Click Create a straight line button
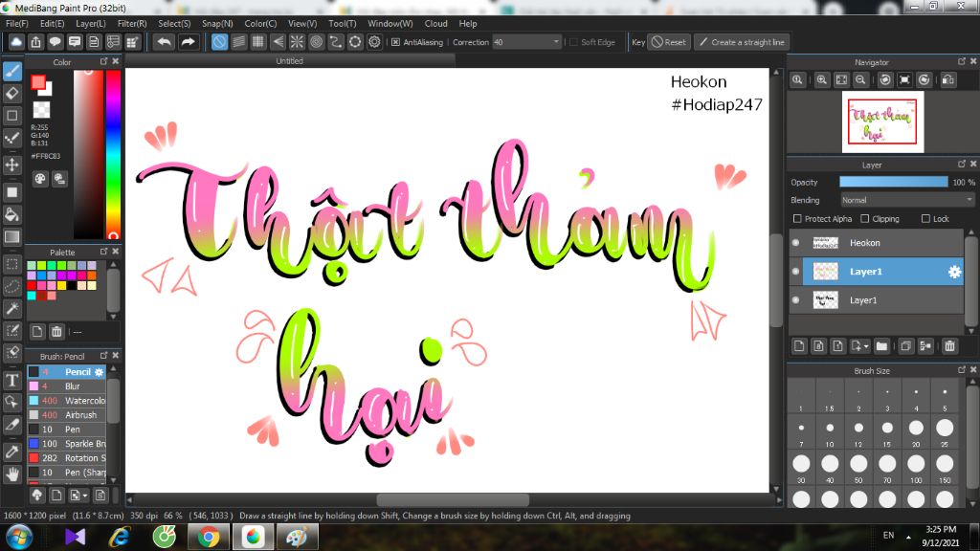This screenshot has height=551, width=980. click(x=742, y=42)
